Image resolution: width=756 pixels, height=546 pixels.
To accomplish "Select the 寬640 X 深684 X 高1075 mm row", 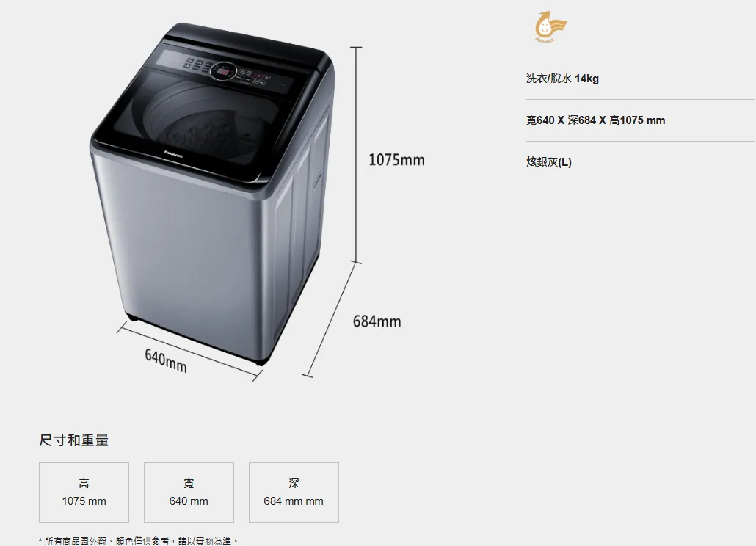I will (595, 120).
